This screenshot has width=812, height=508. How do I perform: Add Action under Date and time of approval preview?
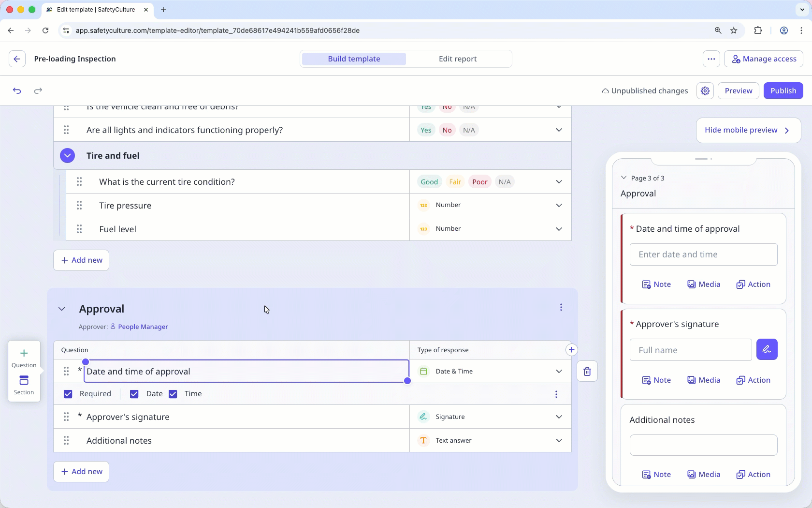tap(753, 284)
